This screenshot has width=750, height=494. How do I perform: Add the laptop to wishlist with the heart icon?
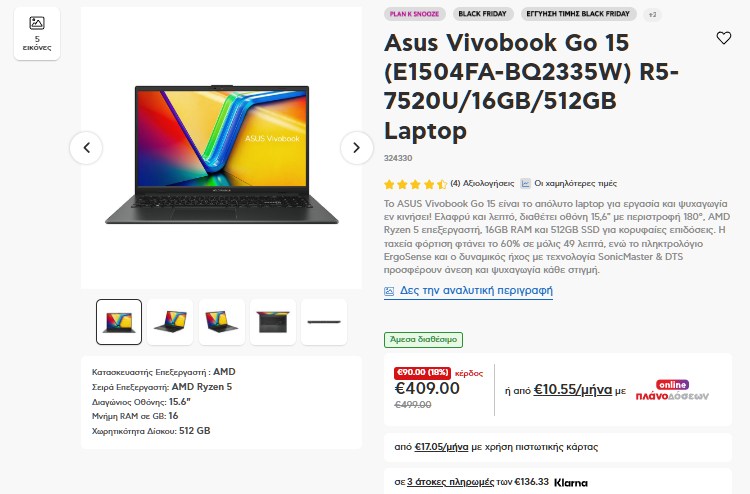point(724,38)
